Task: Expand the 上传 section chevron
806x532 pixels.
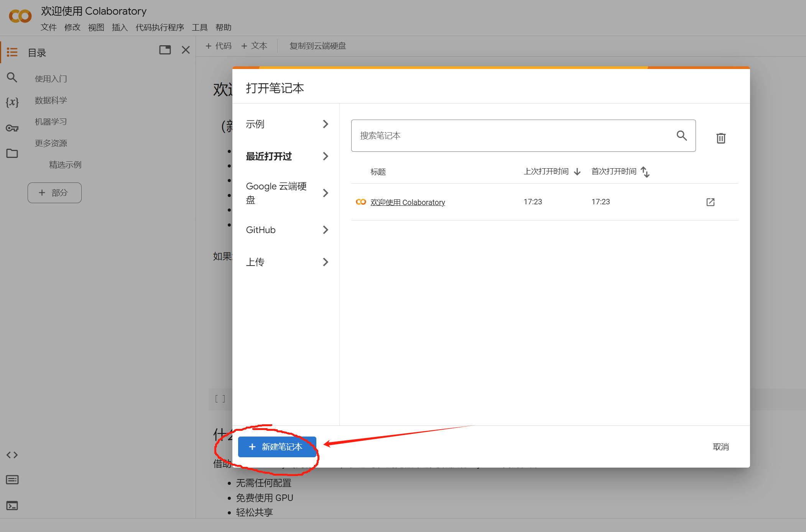Action: pos(326,262)
